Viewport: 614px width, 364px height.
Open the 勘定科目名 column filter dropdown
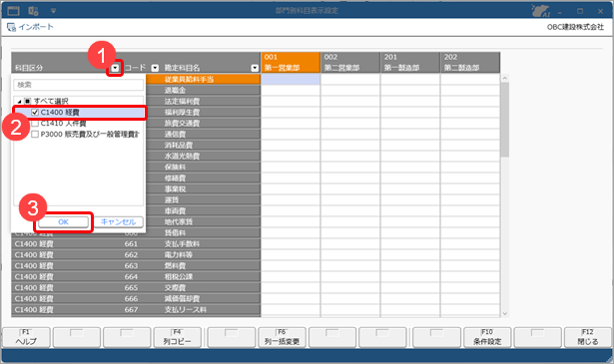(255, 68)
